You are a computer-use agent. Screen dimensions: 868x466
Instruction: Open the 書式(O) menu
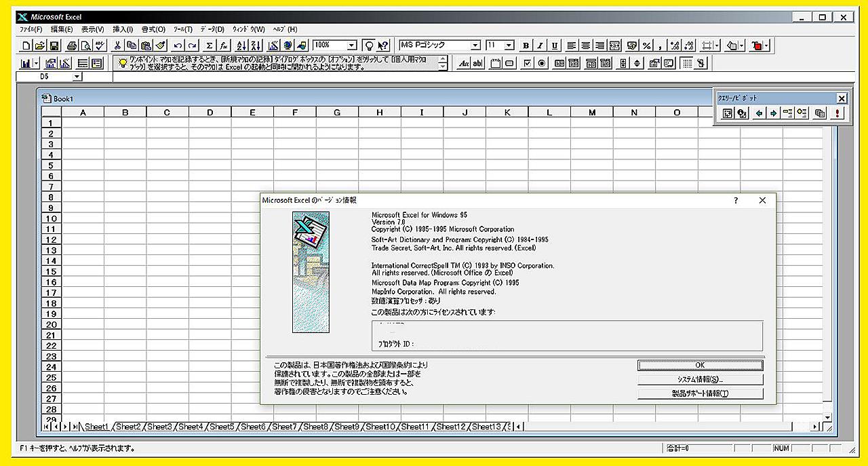[153, 29]
